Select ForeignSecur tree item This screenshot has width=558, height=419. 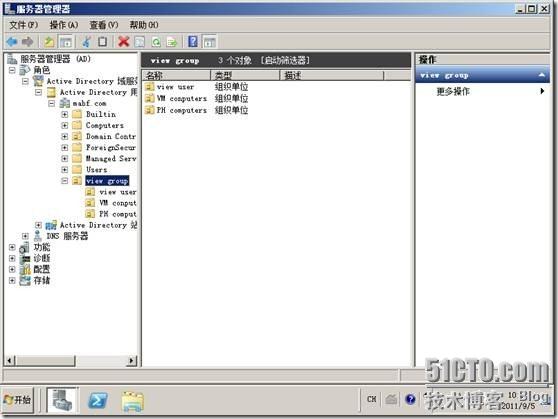pos(111,147)
